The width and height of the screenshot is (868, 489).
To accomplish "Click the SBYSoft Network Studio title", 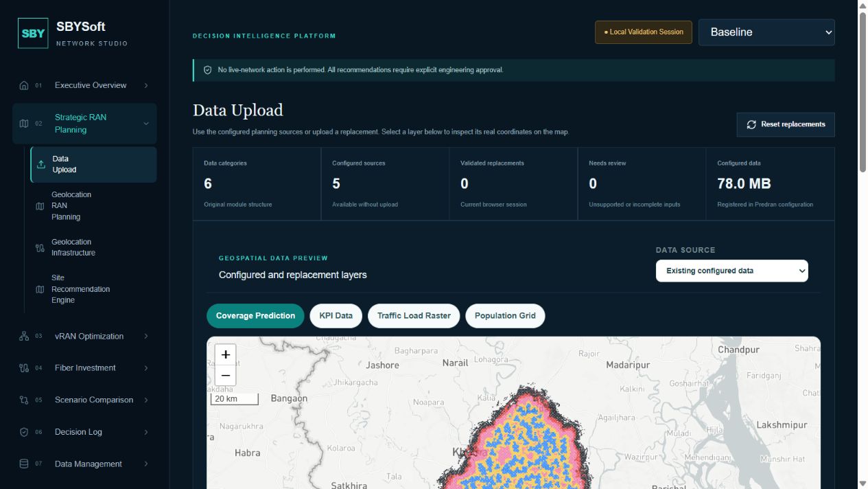I will [x=92, y=34].
